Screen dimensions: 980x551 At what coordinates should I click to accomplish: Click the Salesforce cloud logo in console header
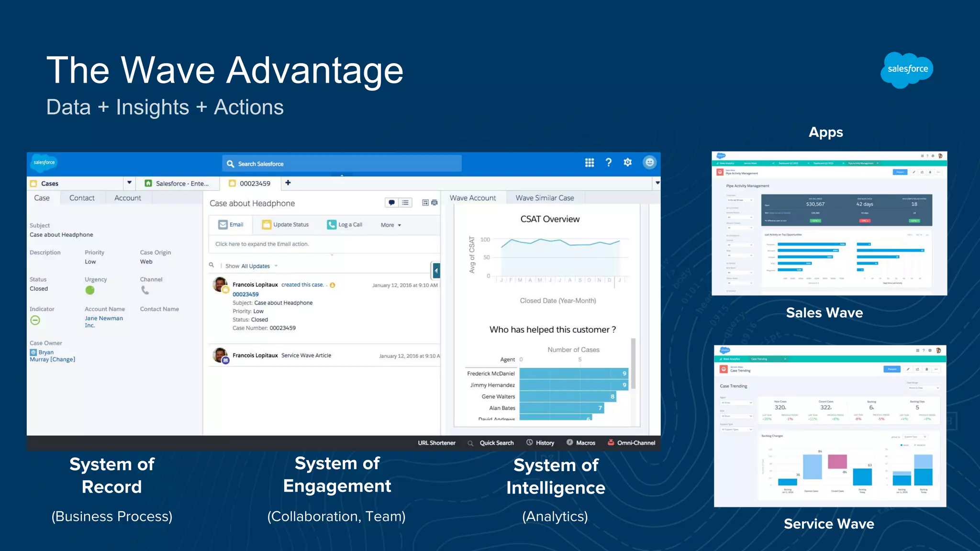(44, 163)
